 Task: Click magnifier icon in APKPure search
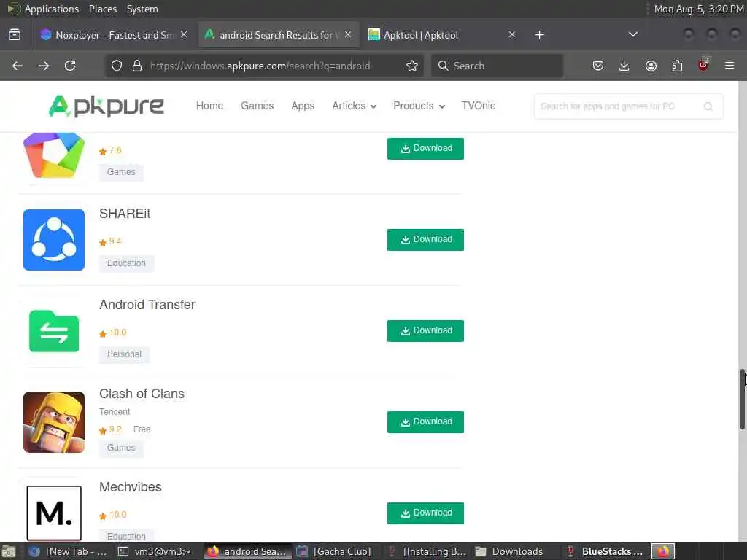point(708,106)
